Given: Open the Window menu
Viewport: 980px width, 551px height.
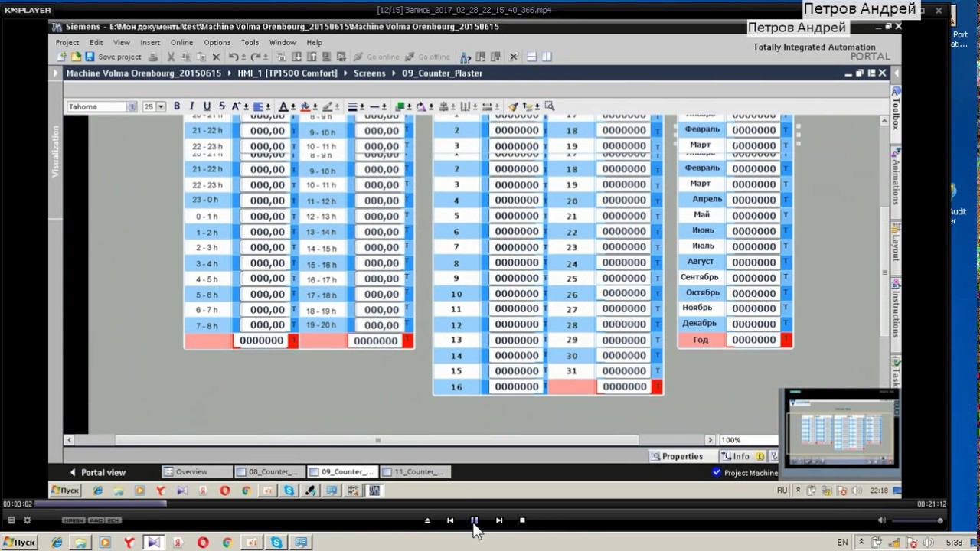Looking at the screenshot, I should point(283,43).
